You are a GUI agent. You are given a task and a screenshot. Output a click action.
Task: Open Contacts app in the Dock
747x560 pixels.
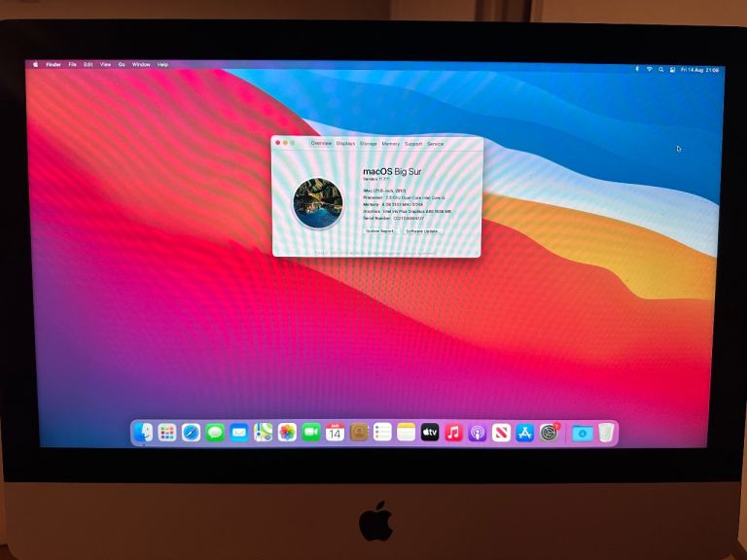pos(358,433)
